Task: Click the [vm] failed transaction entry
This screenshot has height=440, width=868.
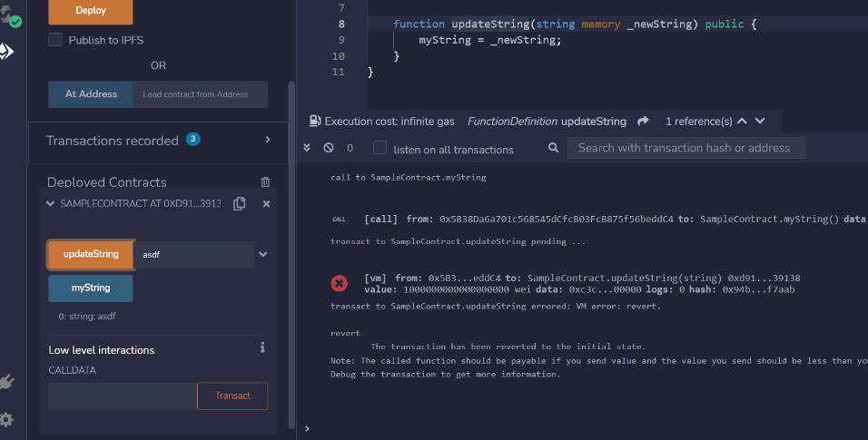Action: [x=582, y=283]
